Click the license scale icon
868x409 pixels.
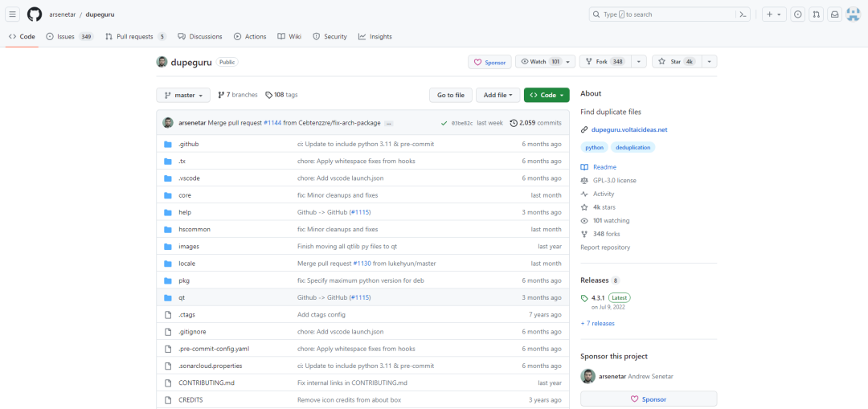click(x=584, y=181)
